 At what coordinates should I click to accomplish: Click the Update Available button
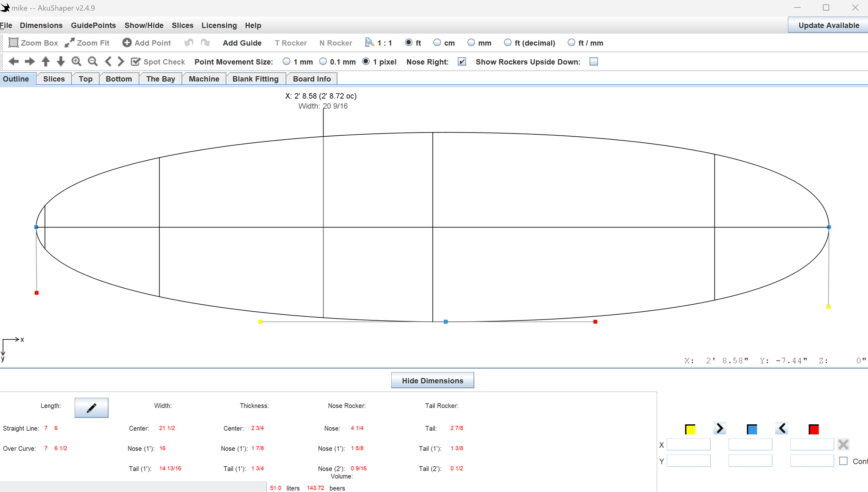pos(828,25)
